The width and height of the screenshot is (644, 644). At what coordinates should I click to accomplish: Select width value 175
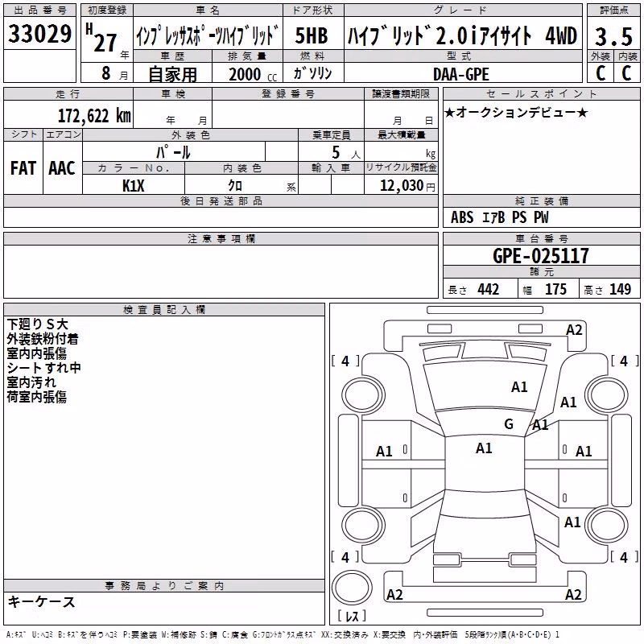point(555,290)
